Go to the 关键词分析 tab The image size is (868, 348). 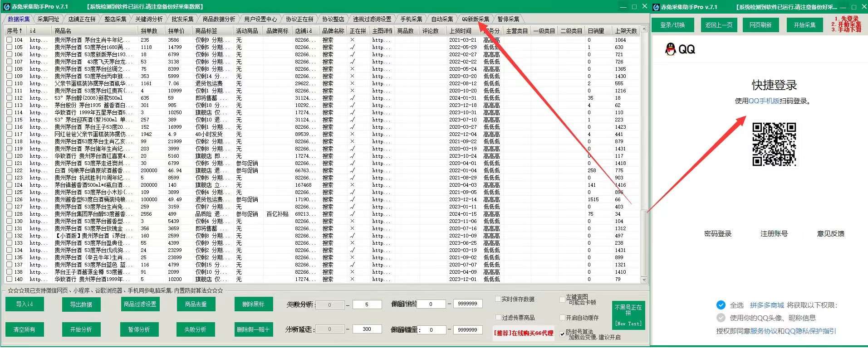pos(149,19)
